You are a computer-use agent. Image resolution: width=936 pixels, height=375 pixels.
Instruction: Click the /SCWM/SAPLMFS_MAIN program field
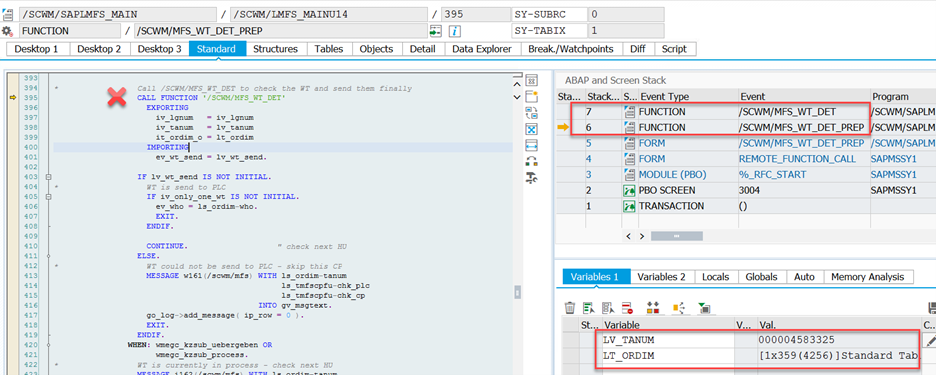118,14
